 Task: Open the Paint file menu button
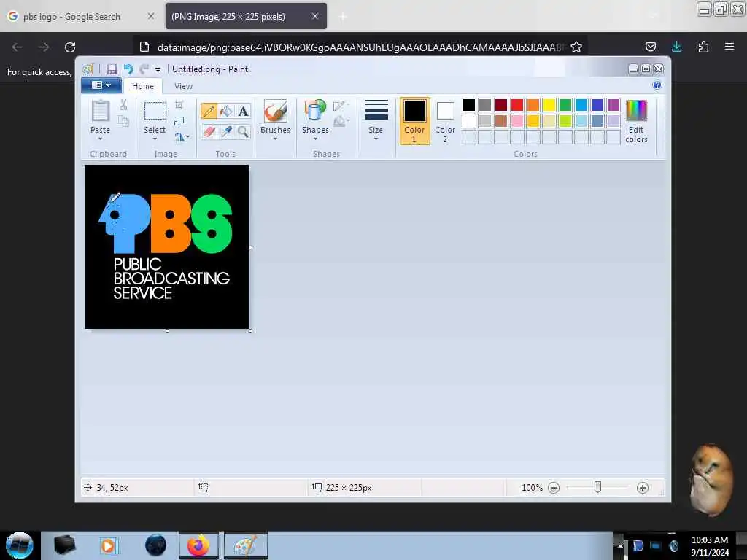pyautogui.click(x=101, y=85)
